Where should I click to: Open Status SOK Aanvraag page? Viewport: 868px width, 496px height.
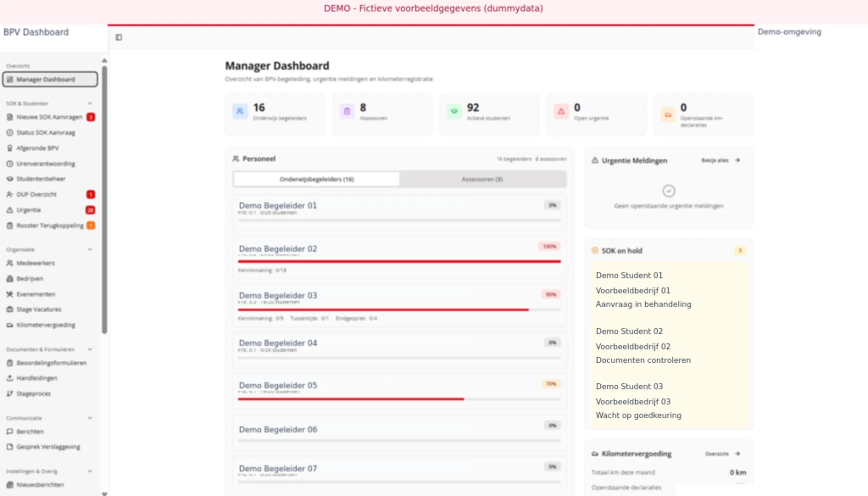(x=50, y=133)
